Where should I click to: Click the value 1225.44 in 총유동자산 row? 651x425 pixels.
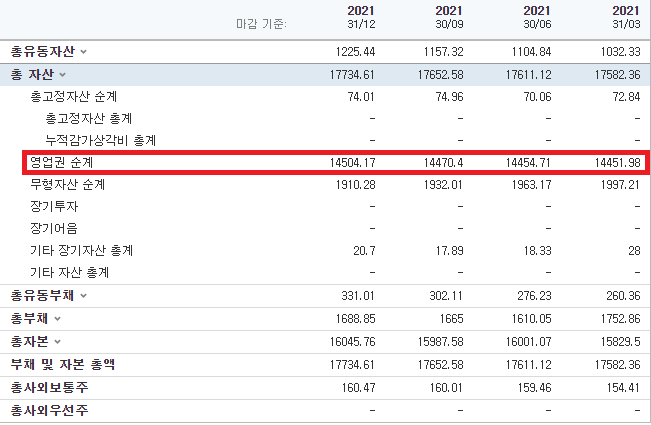click(x=355, y=52)
